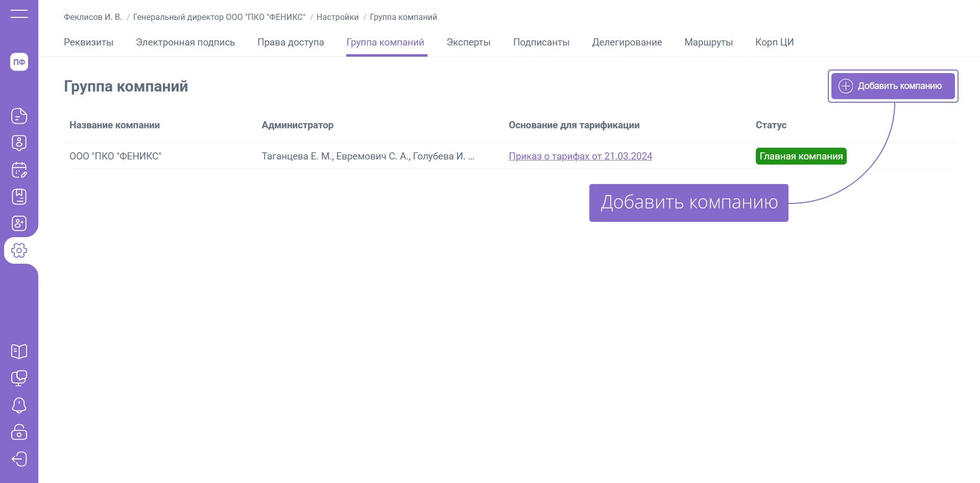The width and height of the screenshot is (980, 483).
Task: Select the Маршруты tab
Action: [x=708, y=42]
